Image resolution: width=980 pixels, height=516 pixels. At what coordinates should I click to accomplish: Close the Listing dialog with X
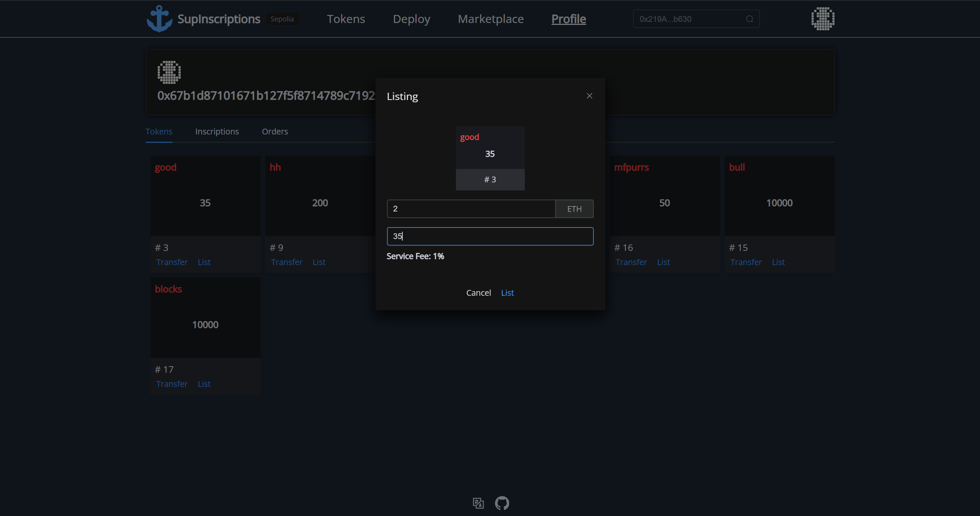tap(590, 96)
